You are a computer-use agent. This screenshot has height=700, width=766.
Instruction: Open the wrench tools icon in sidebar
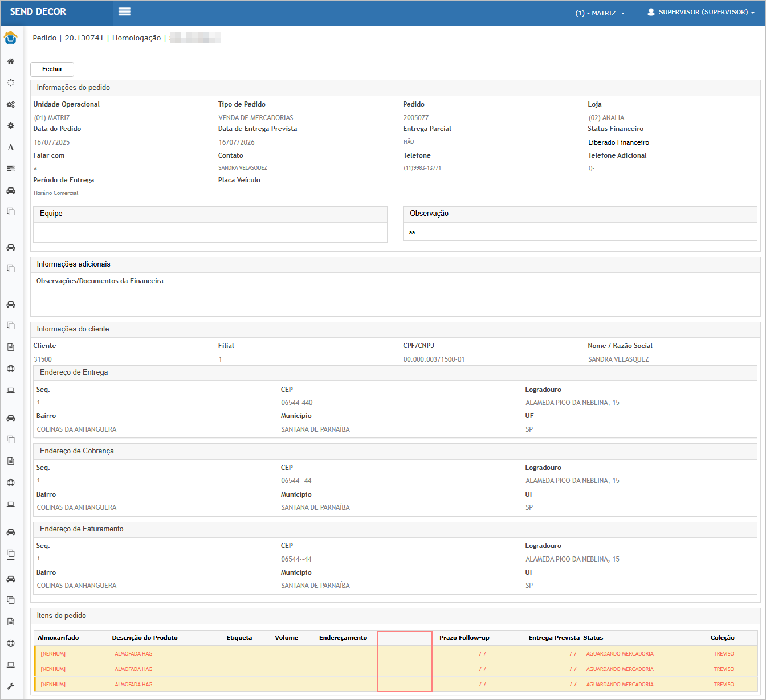(x=10, y=686)
